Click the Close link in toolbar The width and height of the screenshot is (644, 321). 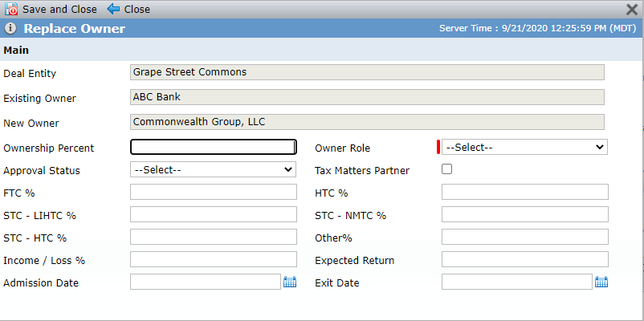(x=137, y=9)
